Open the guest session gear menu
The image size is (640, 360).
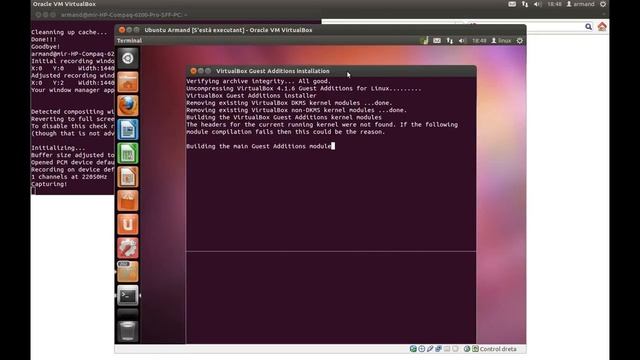coord(520,41)
